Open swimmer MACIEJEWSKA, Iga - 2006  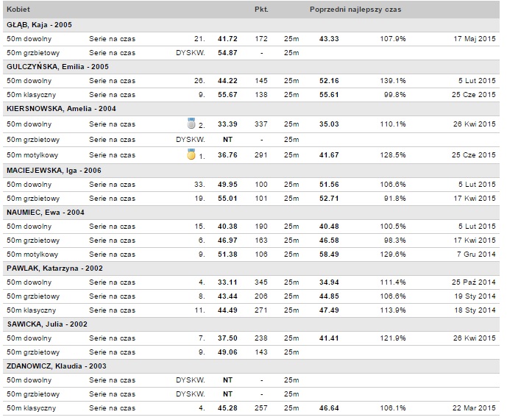tap(54, 171)
